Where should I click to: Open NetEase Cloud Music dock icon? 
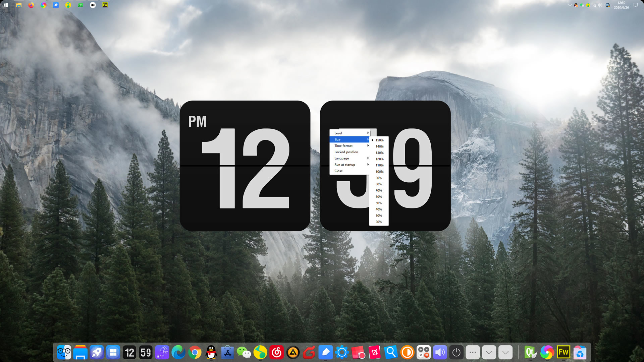277,352
